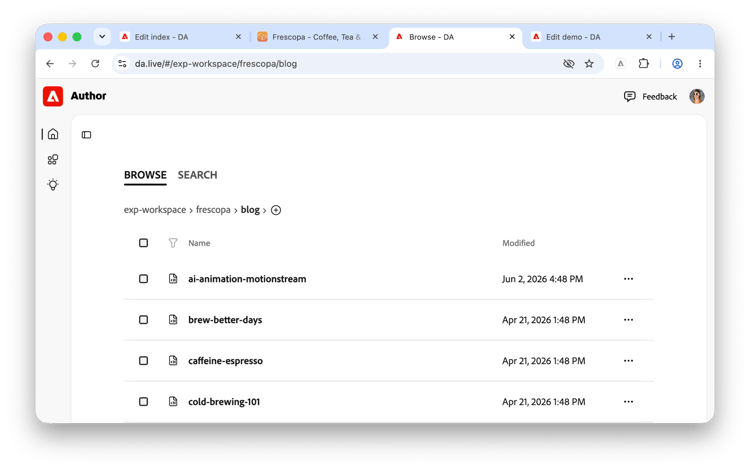Open the apps icon in left sidebar

53,159
